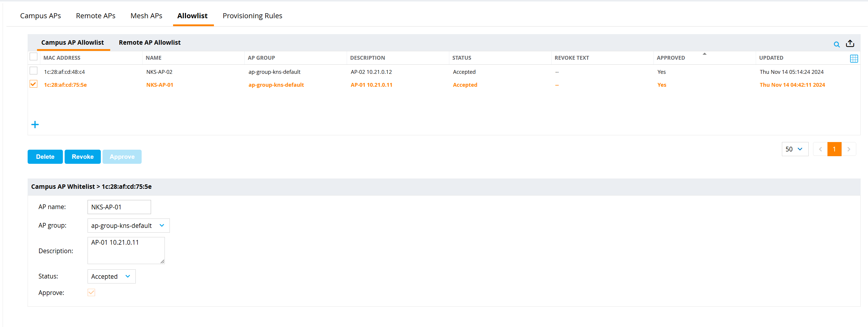Click inside the AP name input field

pyautogui.click(x=119, y=207)
